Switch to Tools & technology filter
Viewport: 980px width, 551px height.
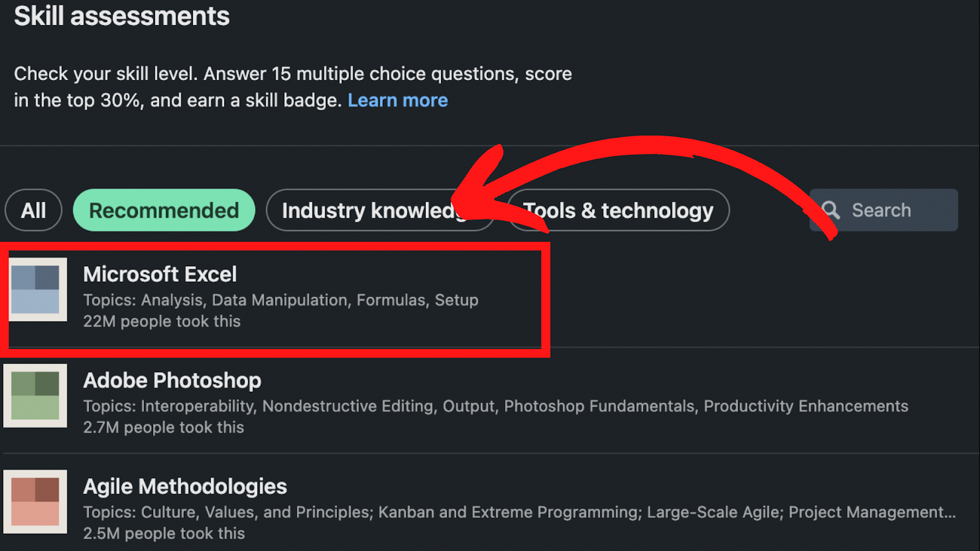(619, 210)
